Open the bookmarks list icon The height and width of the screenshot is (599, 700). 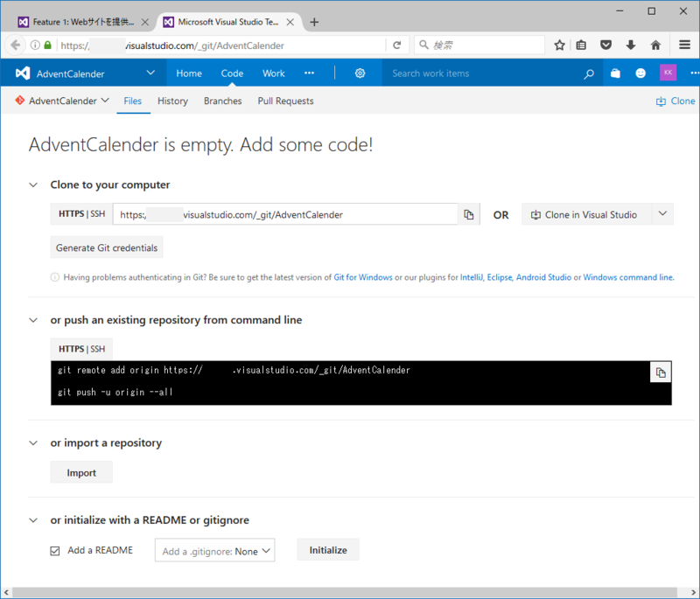[x=581, y=45]
